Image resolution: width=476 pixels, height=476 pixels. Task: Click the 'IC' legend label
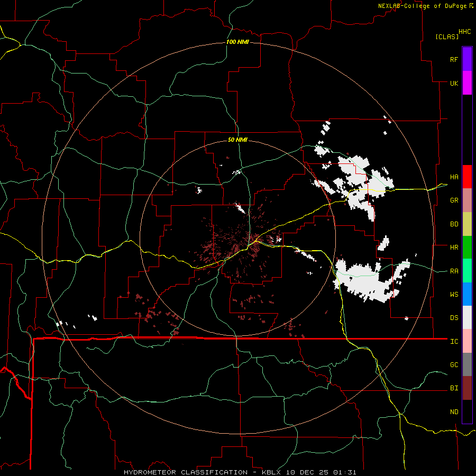click(454, 342)
